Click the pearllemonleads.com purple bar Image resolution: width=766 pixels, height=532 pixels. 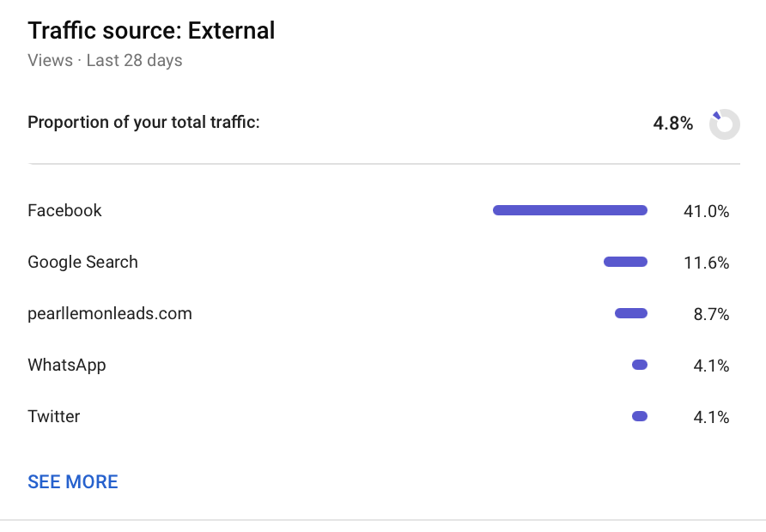click(631, 313)
